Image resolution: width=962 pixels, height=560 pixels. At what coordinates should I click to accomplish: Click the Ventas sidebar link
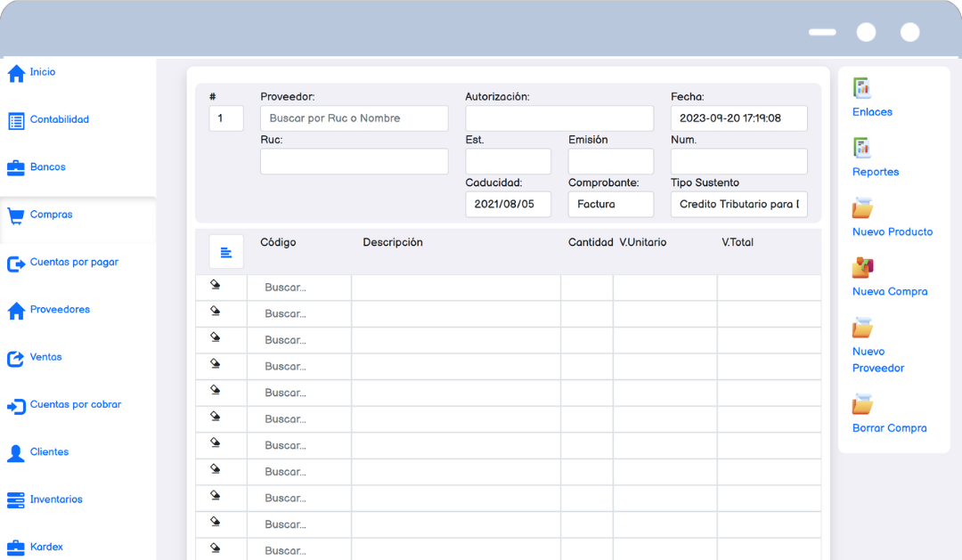click(45, 357)
